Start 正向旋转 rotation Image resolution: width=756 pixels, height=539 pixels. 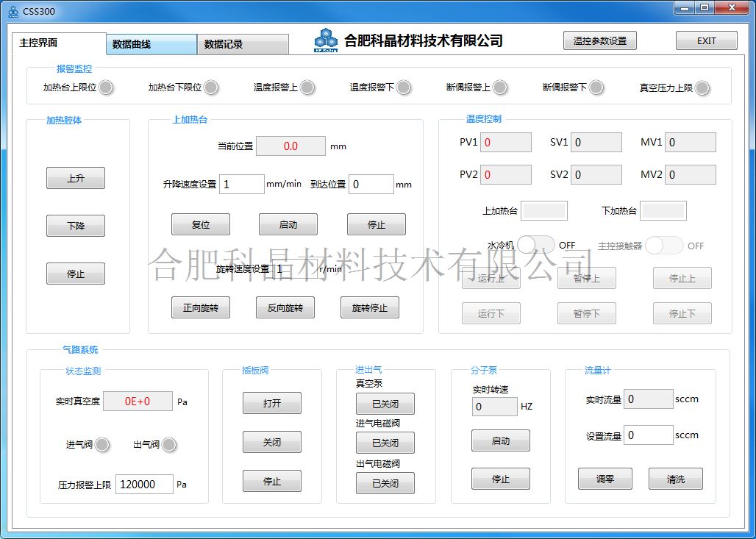pyautogui.click(x=201, y=307)
